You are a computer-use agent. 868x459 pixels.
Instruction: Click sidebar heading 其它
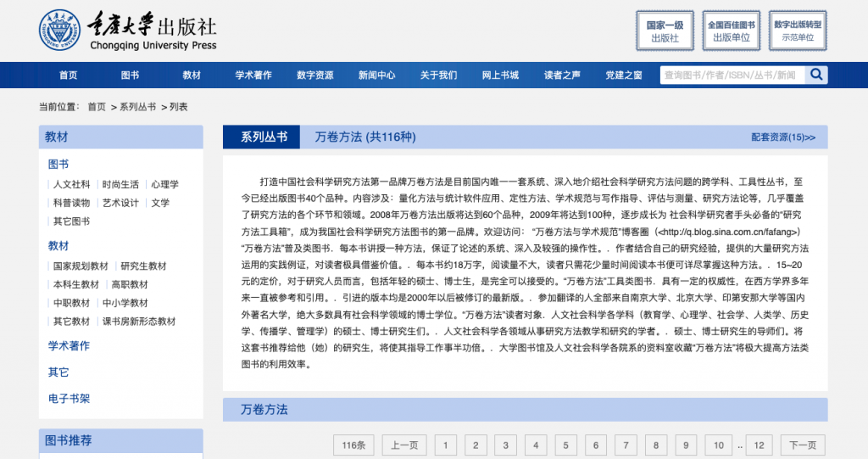58,372
